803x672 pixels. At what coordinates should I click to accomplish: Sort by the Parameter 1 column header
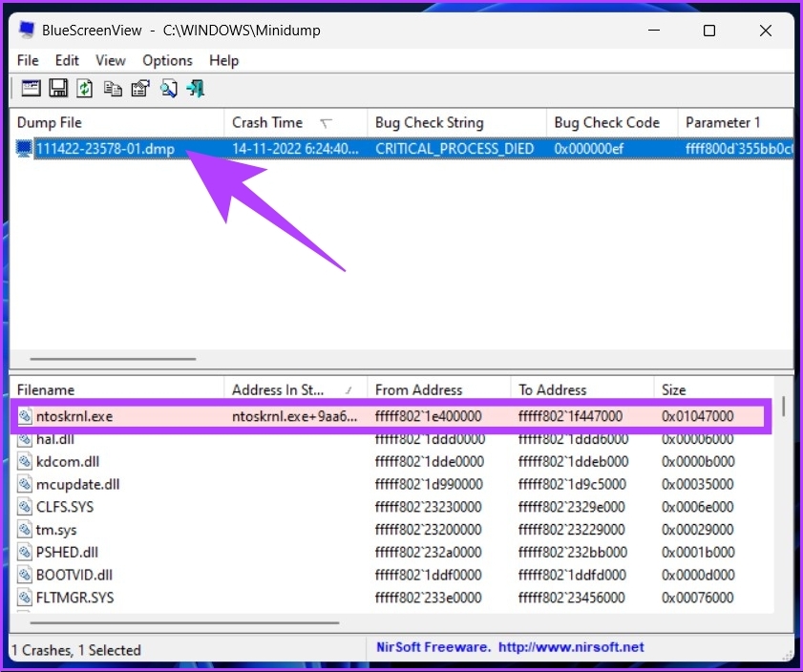(736, 123)
